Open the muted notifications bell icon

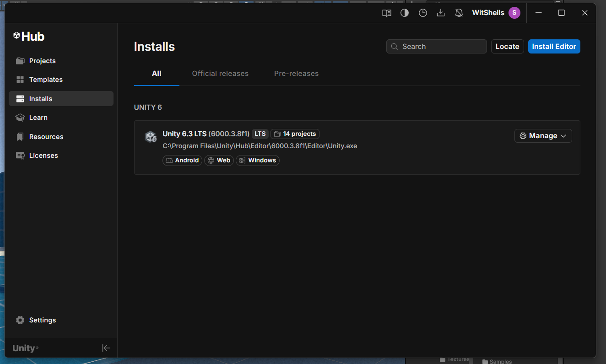click(x=459, y=13)
